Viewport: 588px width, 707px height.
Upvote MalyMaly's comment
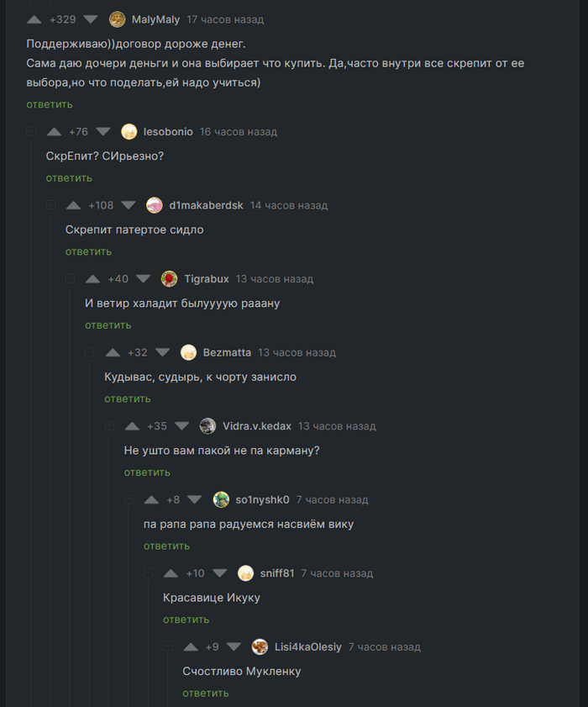(34, 19)
